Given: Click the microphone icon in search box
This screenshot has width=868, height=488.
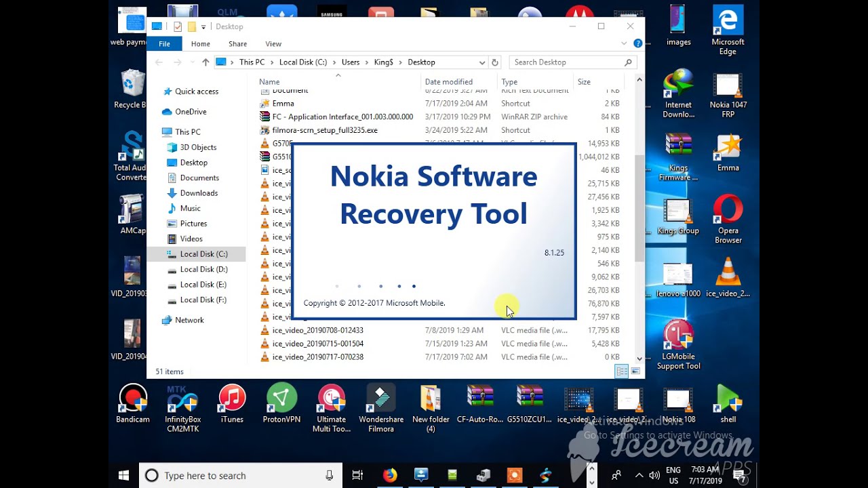Looking at the screenshot, I should 330,475.
